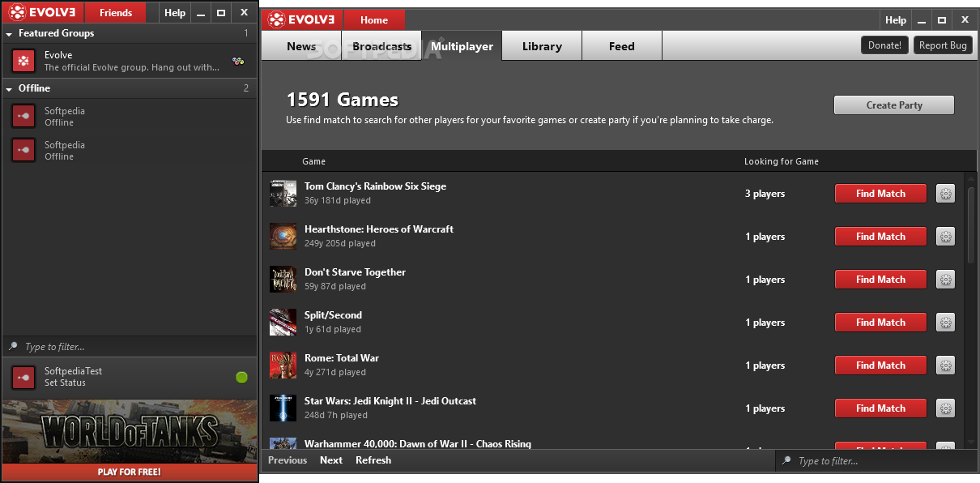
Task: Click the Donate! button
Action: [884, 45]
